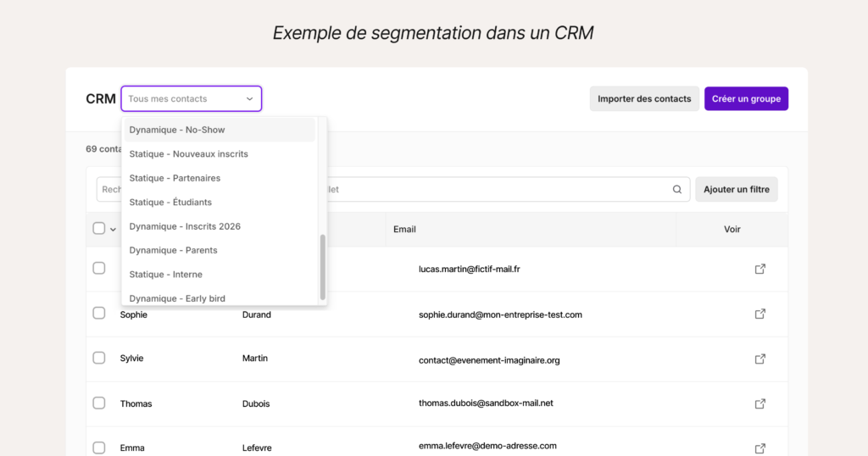Open lucas.martin contact via view icon
The width and height of the screenshot is (868, 456).
coord(760,269)
